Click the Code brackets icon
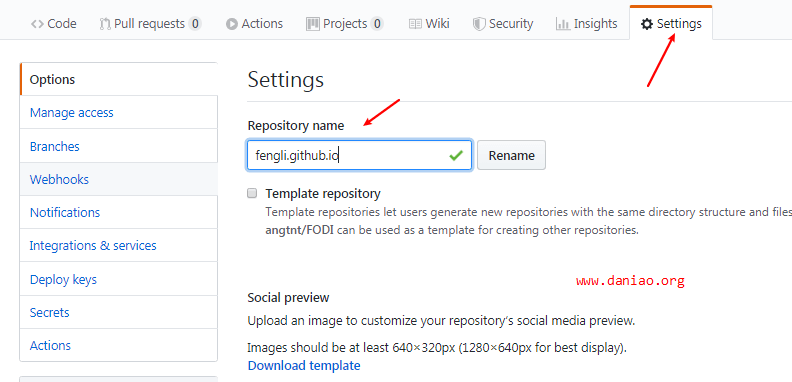792x382 pixels. (x=37, y=24)
